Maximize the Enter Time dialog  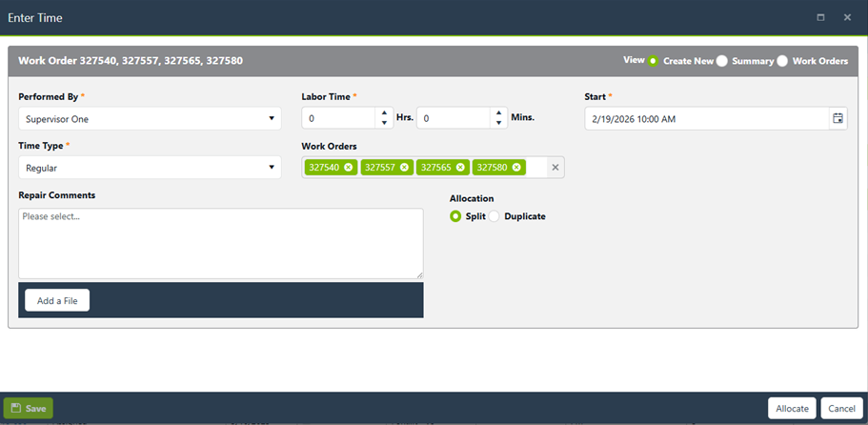coord(820,17)
